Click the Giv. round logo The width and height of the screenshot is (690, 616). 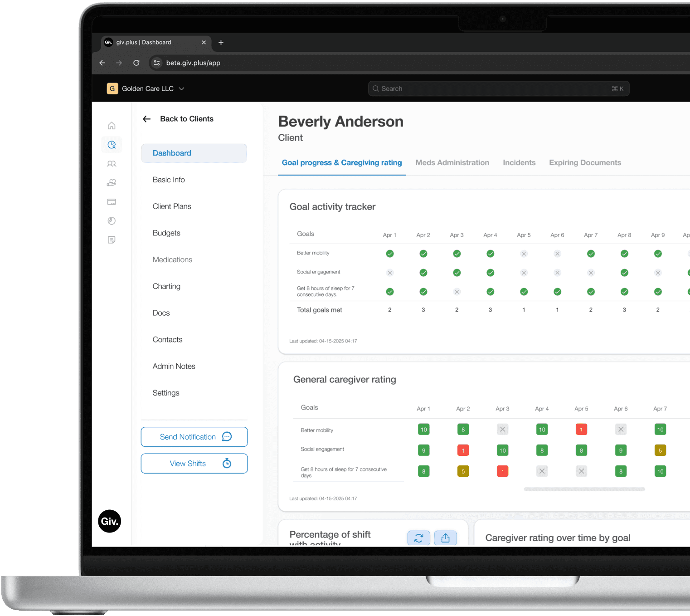point(109,521)
